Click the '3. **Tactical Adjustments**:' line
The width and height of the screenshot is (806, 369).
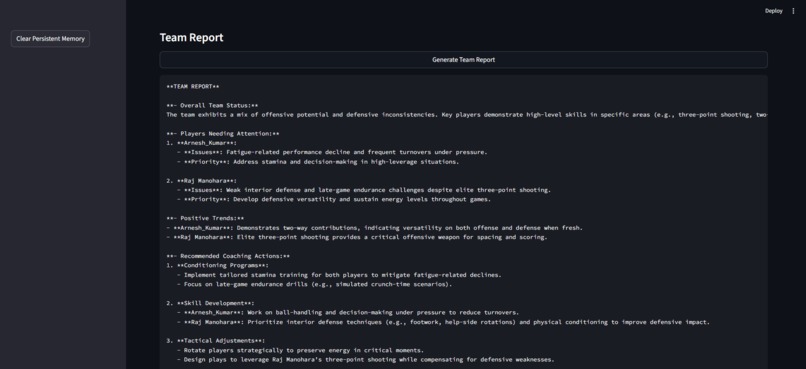tap(215, 340)
